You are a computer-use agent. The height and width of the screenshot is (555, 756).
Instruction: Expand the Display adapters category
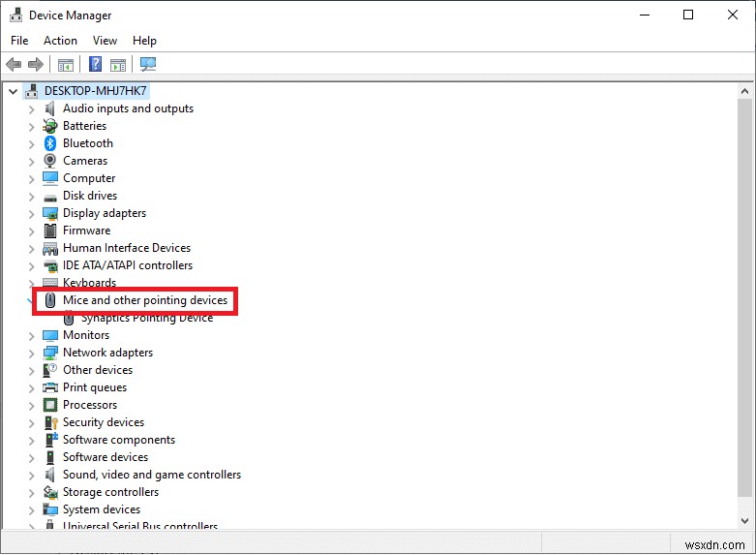pyautogui.click(x=31, y=214)
